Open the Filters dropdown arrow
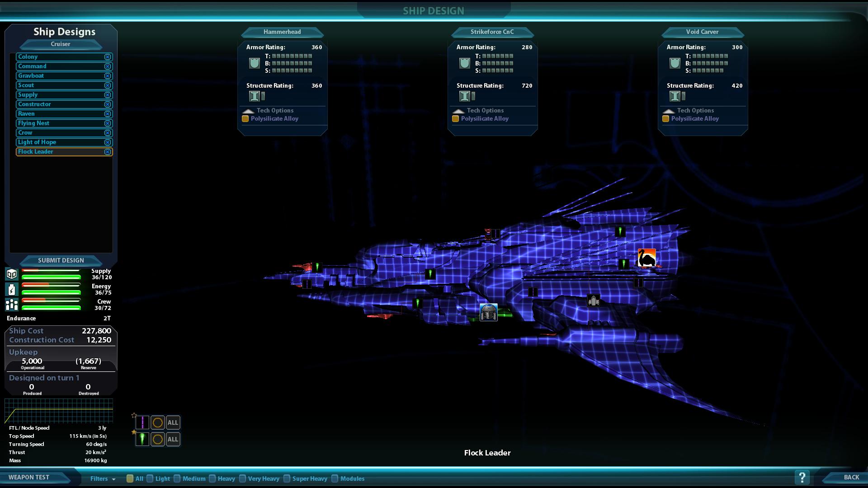 click(113, 479)
